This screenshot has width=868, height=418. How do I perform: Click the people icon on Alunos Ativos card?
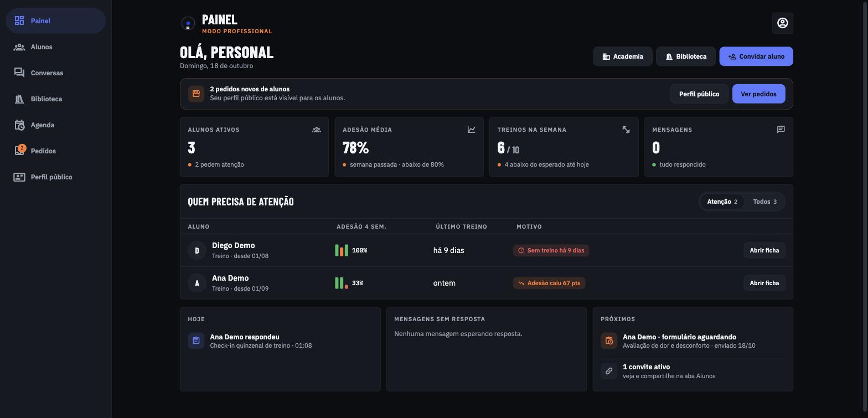[x=317, y=130]
